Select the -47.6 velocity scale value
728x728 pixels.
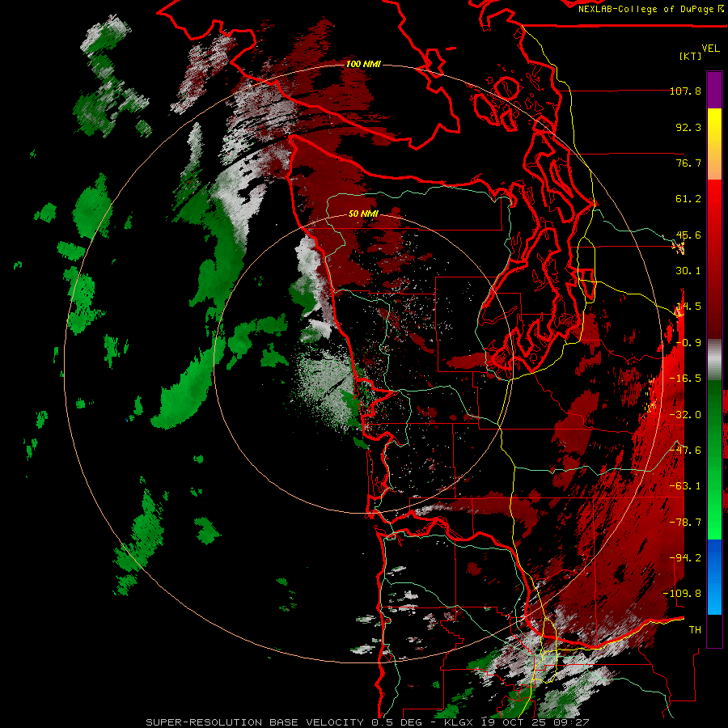tap(685, 451)
